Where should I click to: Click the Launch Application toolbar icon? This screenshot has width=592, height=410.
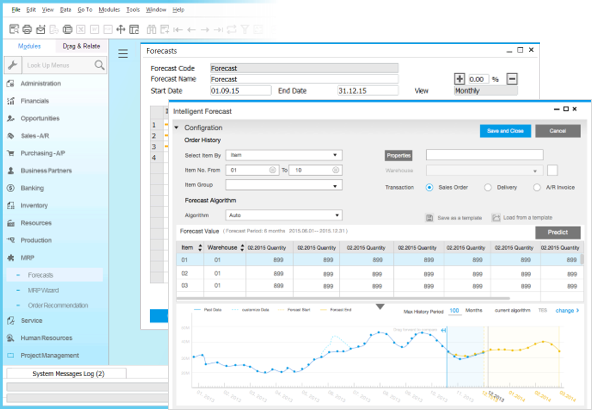pyautogui.click(x=67, y=29)
